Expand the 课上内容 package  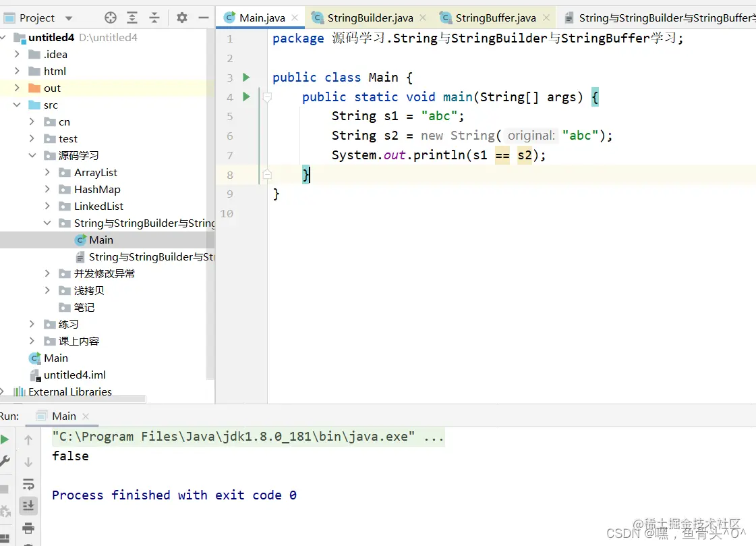[32, 341]
